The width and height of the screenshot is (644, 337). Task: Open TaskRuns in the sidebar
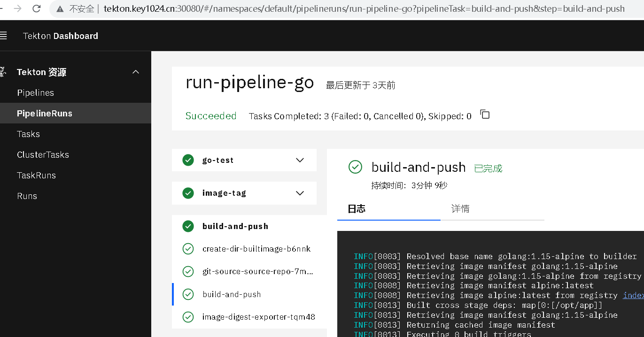76,175
